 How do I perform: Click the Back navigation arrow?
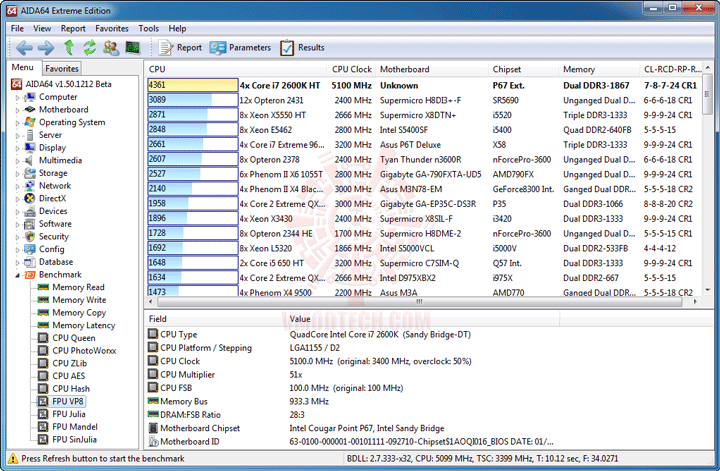[x=22, y=48]
